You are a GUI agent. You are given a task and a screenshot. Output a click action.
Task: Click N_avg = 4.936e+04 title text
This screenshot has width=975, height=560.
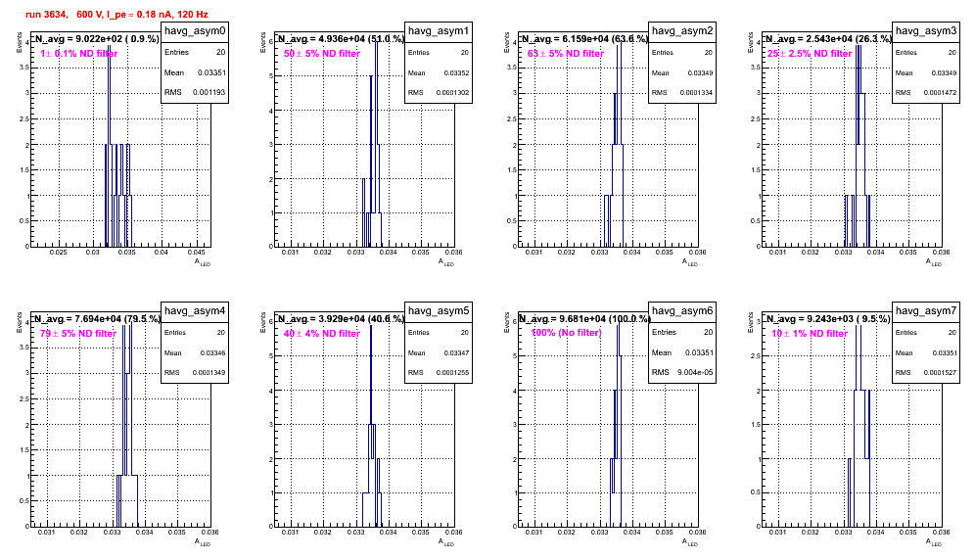point(342,38)
